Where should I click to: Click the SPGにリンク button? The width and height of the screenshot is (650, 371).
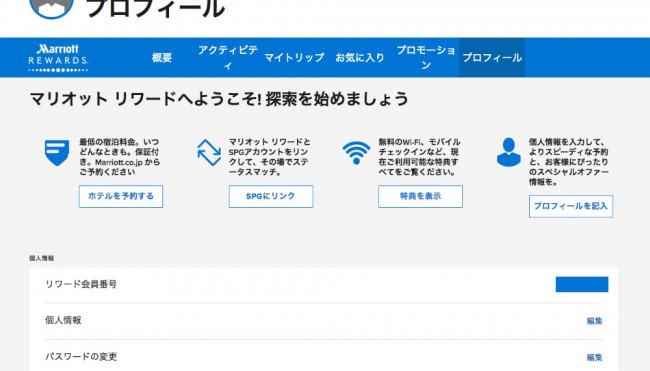(271, 196)
